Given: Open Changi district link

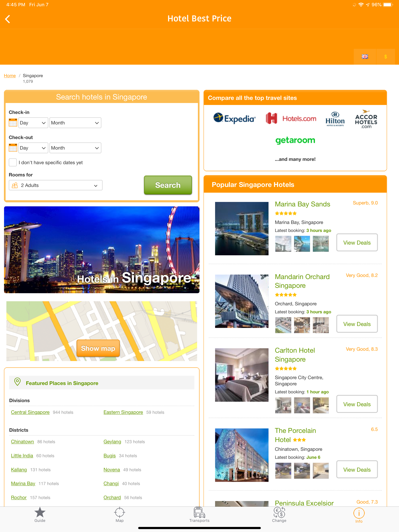Looking at the screenshot, I should 111,484.
